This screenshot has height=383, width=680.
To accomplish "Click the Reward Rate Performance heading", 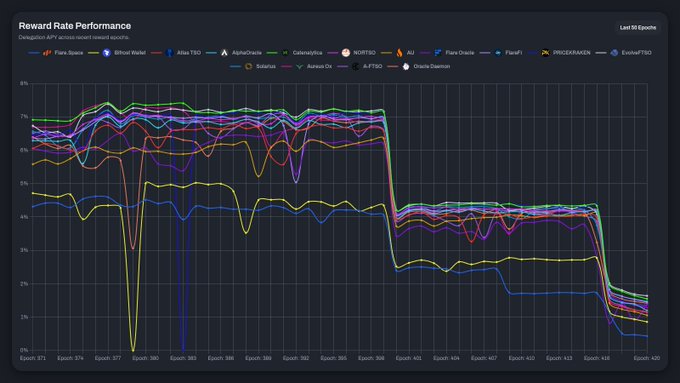I will point(75,26).
